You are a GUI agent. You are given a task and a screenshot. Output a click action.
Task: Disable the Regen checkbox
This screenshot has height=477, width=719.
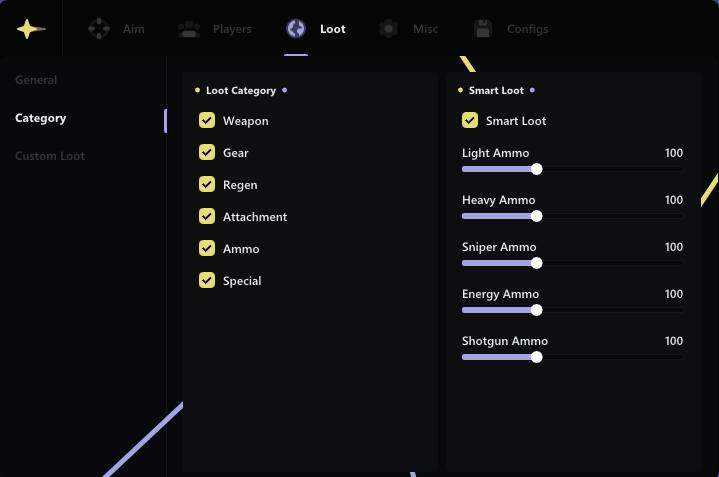point(207,184)
